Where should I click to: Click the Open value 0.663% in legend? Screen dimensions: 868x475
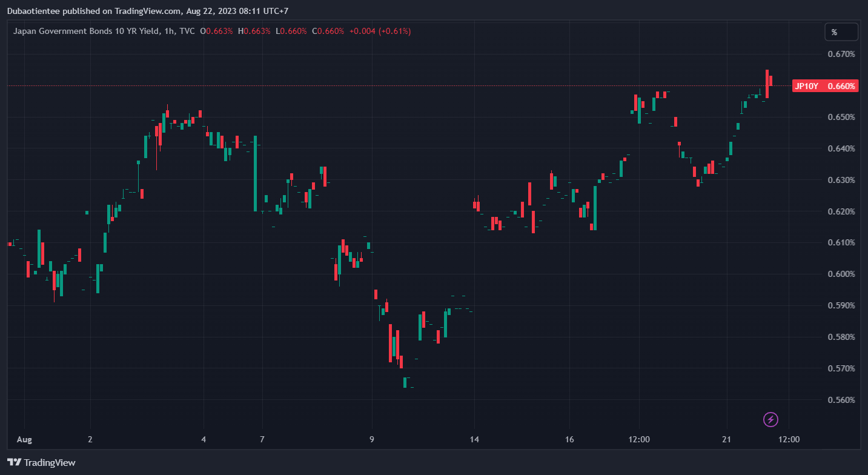point(219,31)
